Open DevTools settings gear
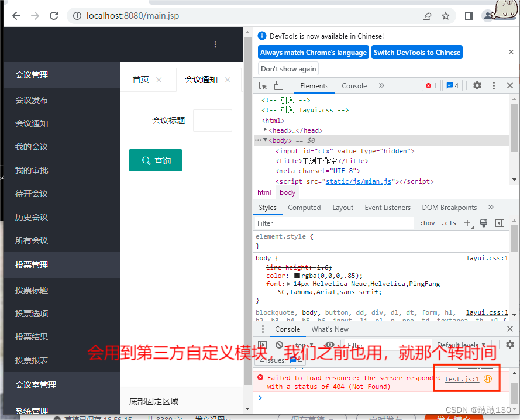The height and width of the screenshot is (420, 520). (477, 85)
